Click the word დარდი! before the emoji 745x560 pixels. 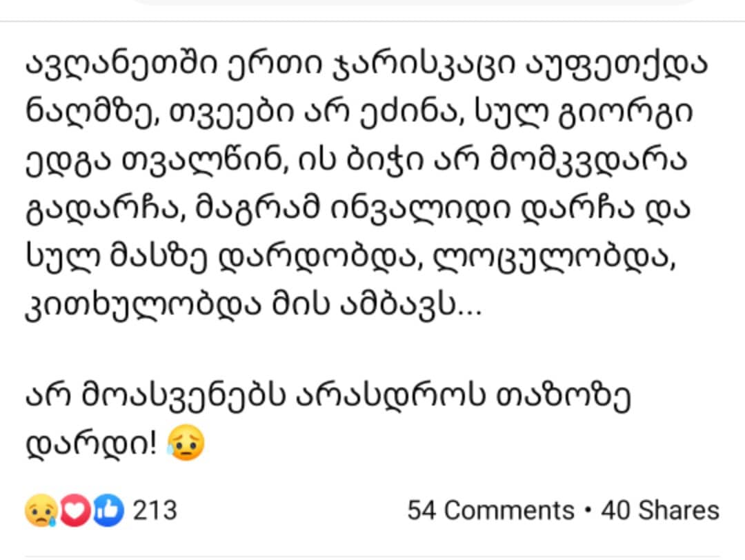[x=91, y=444]
